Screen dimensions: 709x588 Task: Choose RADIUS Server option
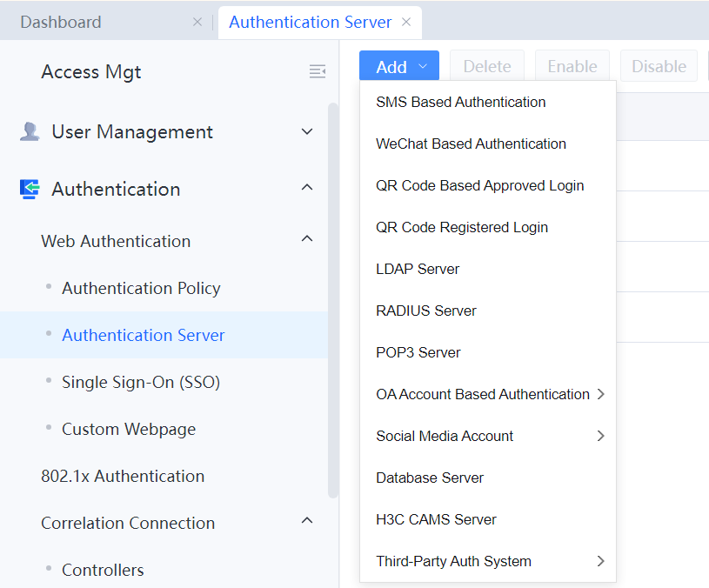coord(426,311)
